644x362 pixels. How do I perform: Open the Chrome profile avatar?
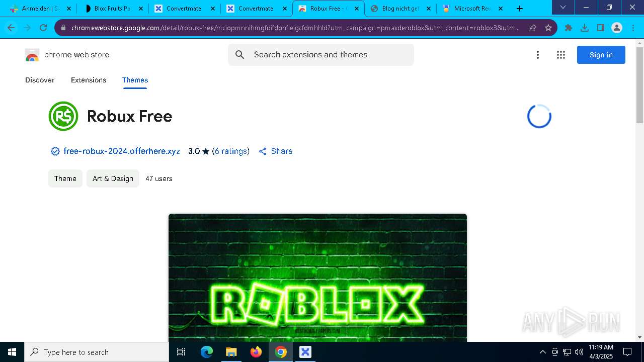(617, 28)
